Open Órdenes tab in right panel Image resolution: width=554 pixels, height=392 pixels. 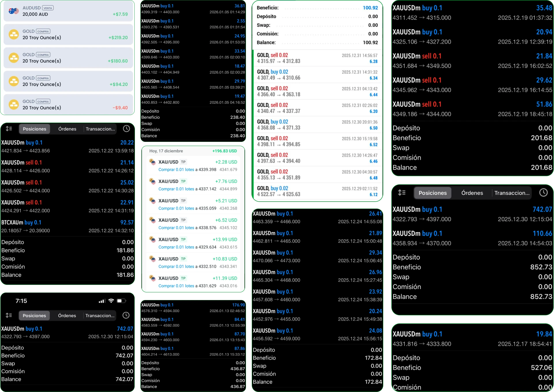472,193
